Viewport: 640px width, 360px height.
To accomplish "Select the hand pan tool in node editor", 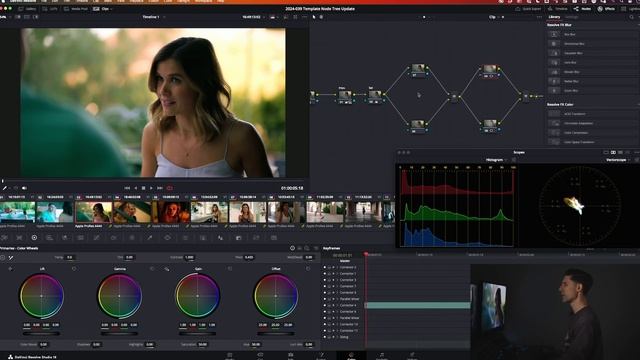I will click(x=321, y=17).
